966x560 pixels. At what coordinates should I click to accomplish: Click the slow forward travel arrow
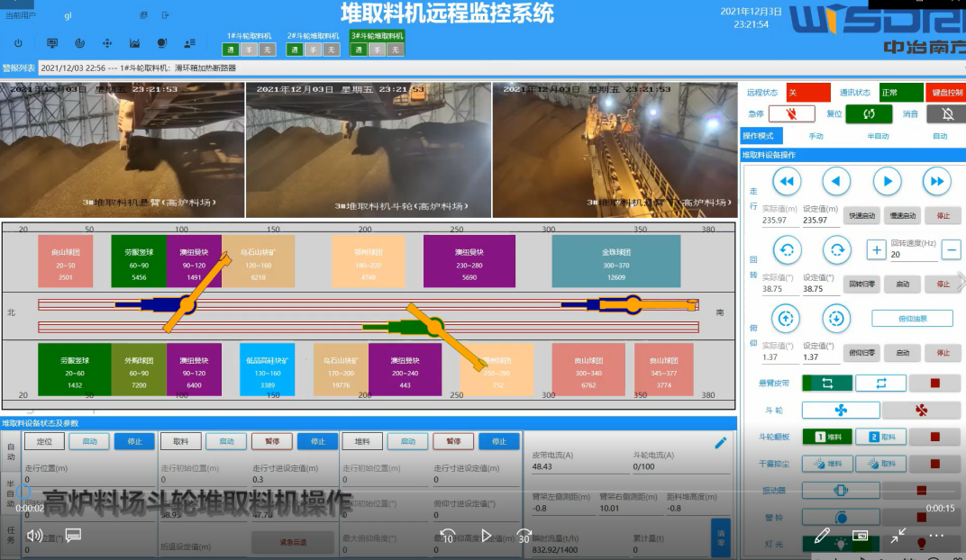tap(887, 182)
